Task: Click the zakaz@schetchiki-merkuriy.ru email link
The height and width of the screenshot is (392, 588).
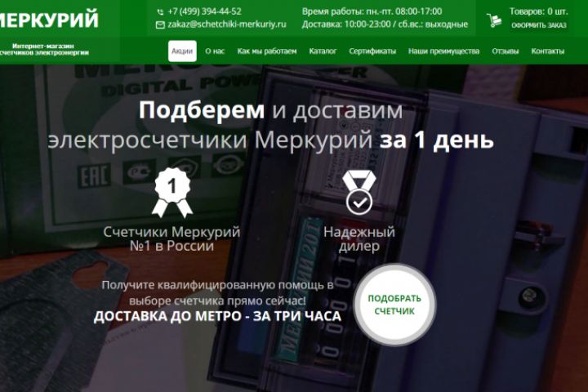Action: pos(227,24)
